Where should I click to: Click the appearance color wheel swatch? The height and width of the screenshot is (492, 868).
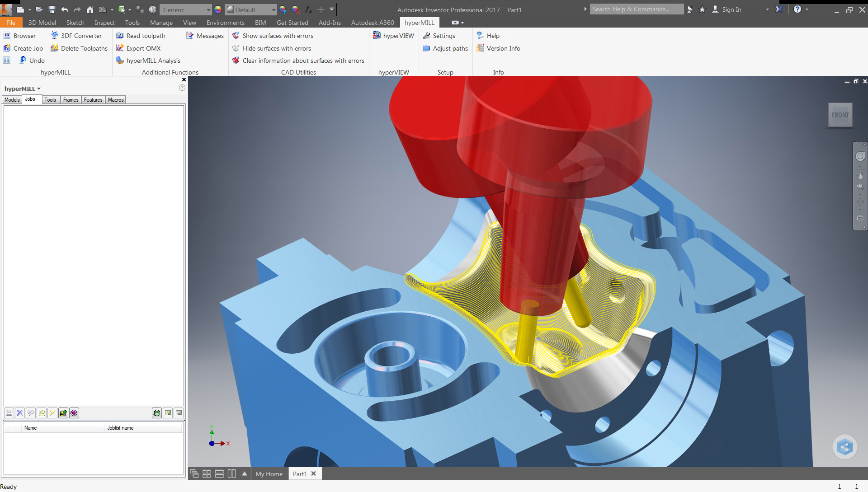(218, 9)
